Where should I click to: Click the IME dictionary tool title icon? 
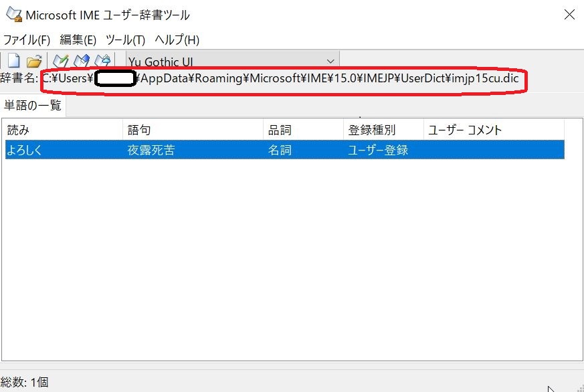tap(14, 14)
